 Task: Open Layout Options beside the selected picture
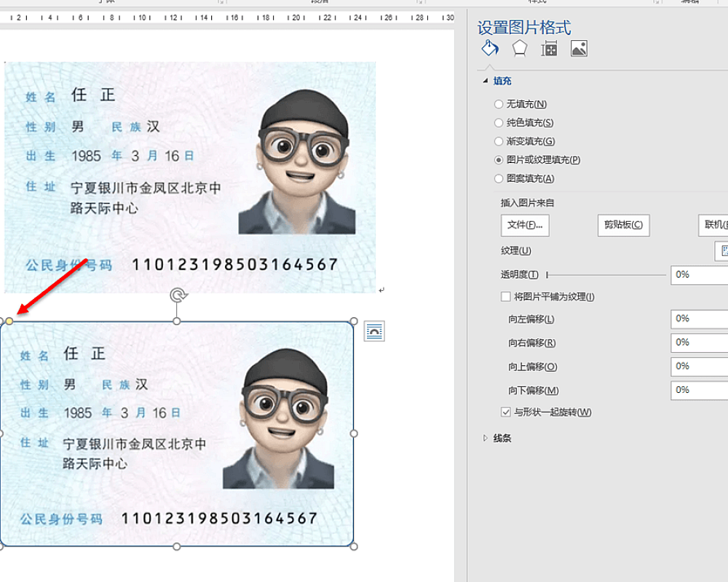(x=373, y=332)
